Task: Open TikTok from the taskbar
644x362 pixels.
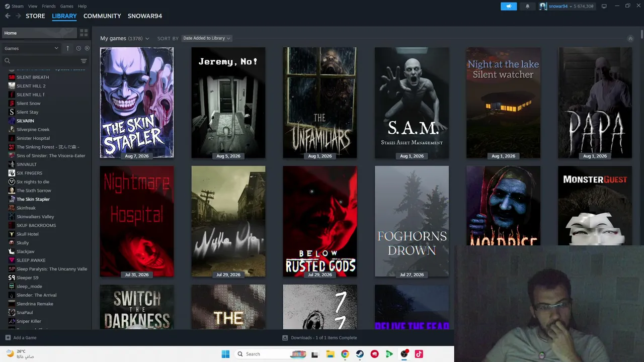Action: (x=419, y=354)
